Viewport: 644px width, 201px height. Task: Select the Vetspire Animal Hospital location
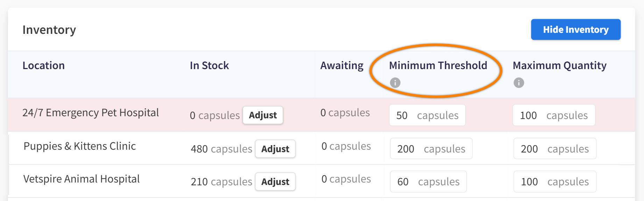click(x=82, y=179)
